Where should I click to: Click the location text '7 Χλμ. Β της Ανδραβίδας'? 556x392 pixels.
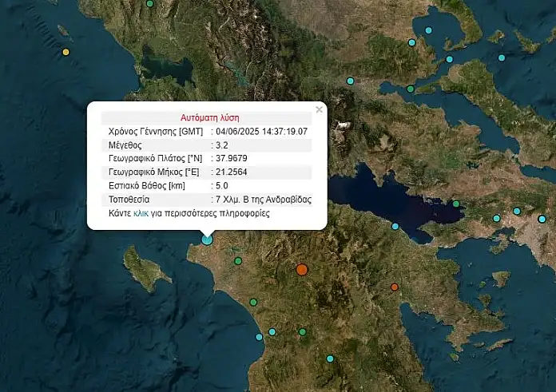point(264,200)
